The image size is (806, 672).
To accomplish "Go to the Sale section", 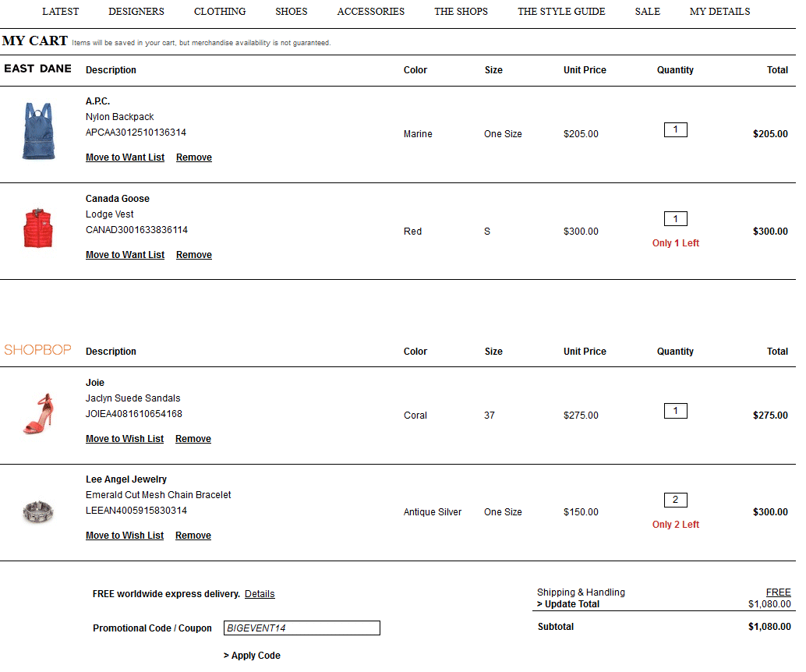I will tap(647, 12).
